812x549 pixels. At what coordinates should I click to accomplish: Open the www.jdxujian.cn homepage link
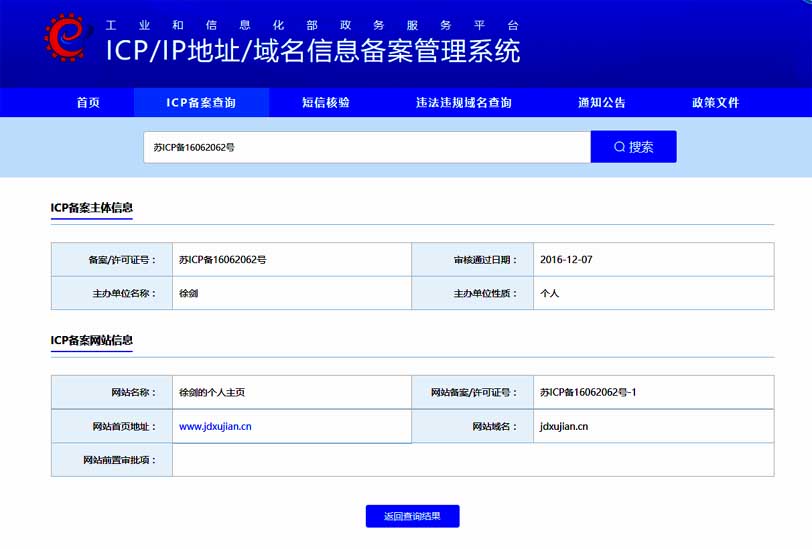(215, 426)
